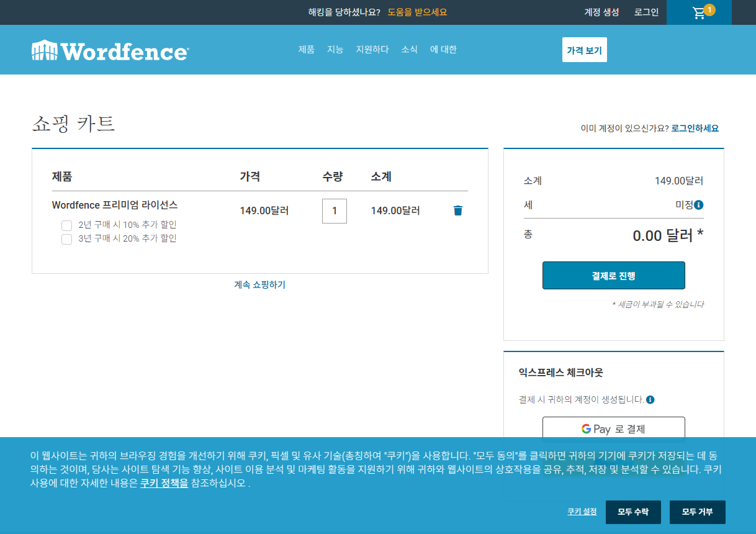756x534 pixels.
Task: Click the 계속 쇼핑하기 link
Action: tap(260, 285)
